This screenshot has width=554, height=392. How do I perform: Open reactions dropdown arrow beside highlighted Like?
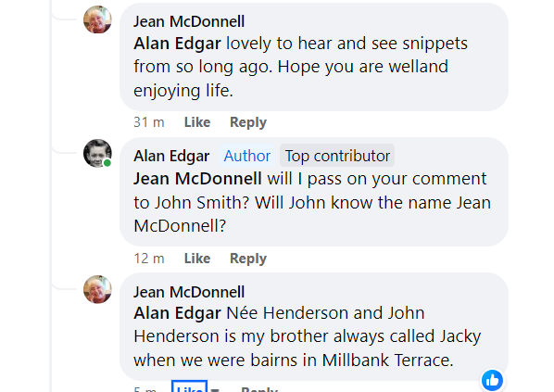215,389
